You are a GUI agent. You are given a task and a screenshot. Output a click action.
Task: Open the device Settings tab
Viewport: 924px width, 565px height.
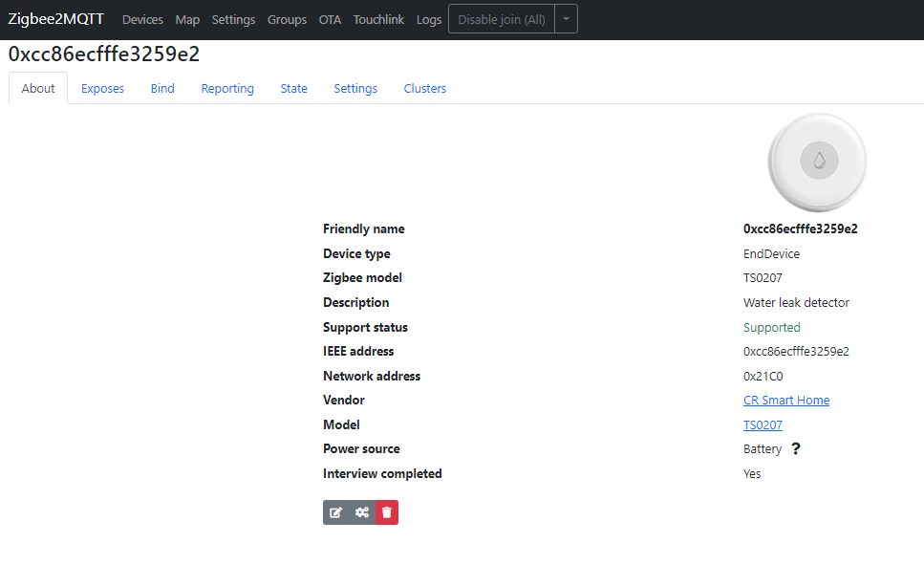click(x=355, y=89)
